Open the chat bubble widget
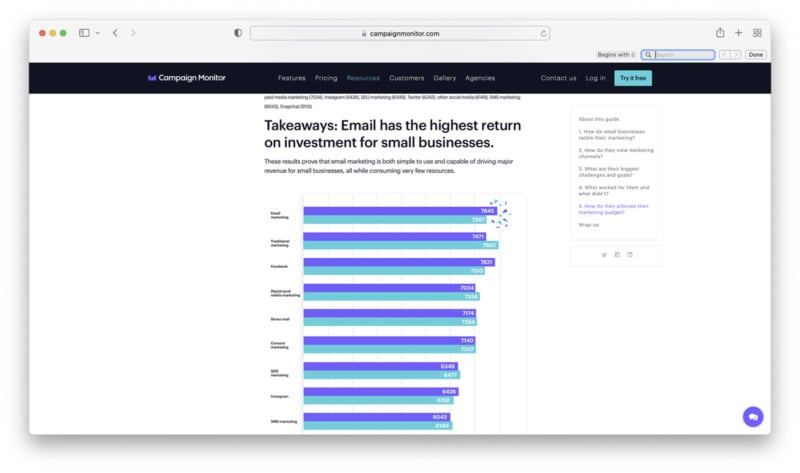 (753, 417)
